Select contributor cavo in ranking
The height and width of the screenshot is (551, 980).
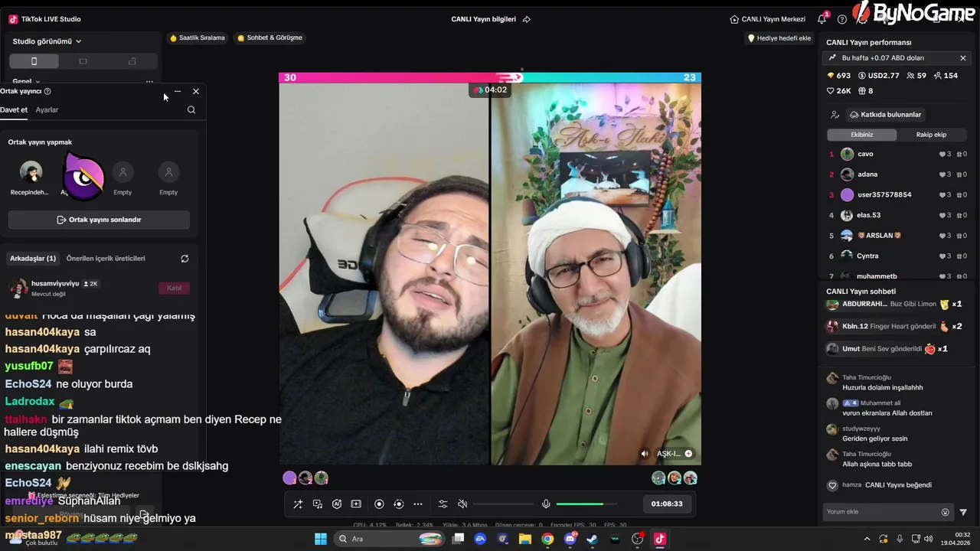[x=898, y=154]
